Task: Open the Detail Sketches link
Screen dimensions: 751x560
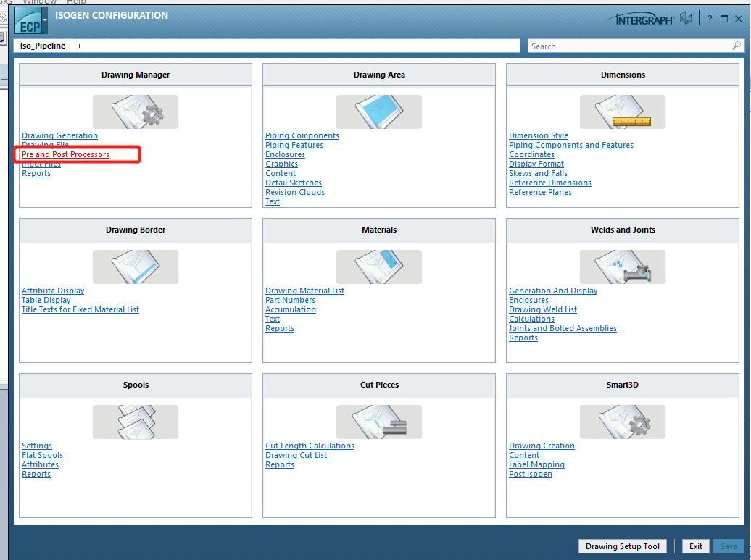Action: [x=294, y=183]
